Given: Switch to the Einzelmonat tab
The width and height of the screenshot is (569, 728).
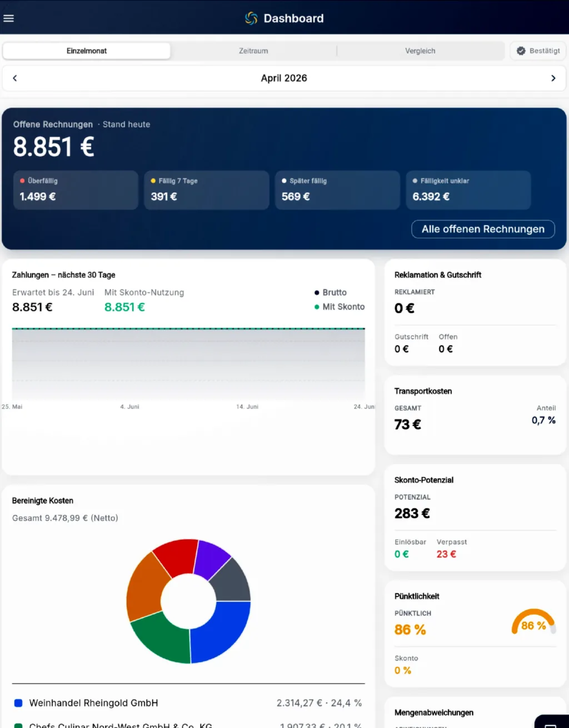Looking at the screenshot, I should (87, 51).
